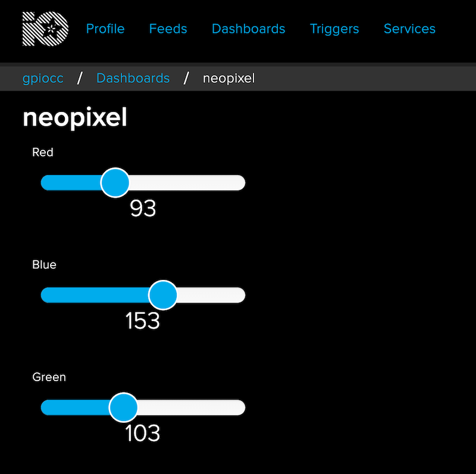The height and width of the screenshot is (474, 476).
Task: Navigate to Services
Action: (409, 29)
